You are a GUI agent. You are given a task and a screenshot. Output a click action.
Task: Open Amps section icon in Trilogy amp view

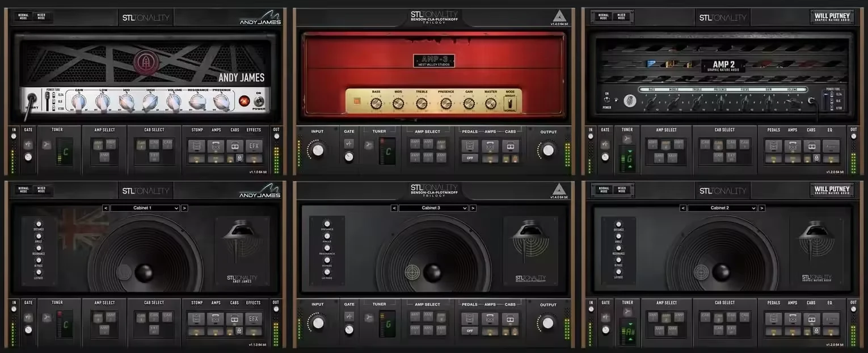click(490, 146)
